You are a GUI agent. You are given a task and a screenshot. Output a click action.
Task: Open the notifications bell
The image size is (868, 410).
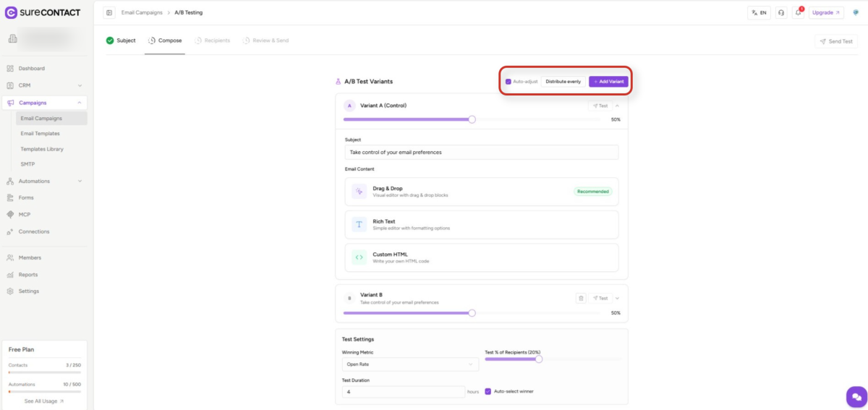pyautogui.click(x=799, y=12)
